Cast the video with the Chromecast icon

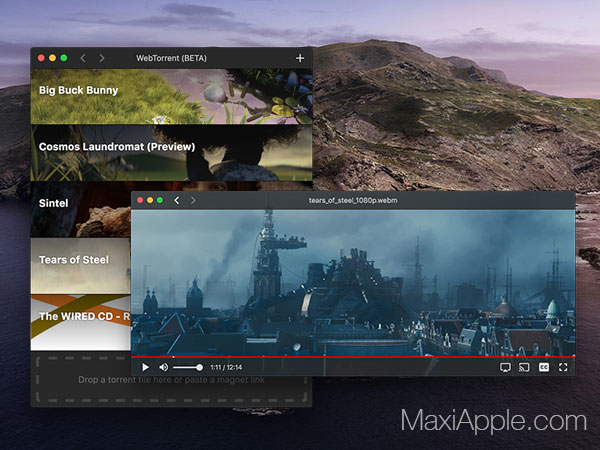(x=524, y=367)
